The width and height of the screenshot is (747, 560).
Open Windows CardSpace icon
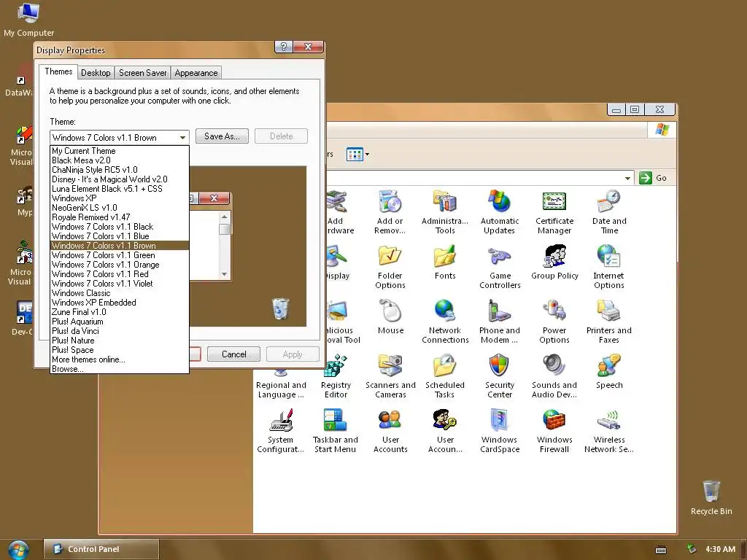pyautogui.click(x=500, y=431)
